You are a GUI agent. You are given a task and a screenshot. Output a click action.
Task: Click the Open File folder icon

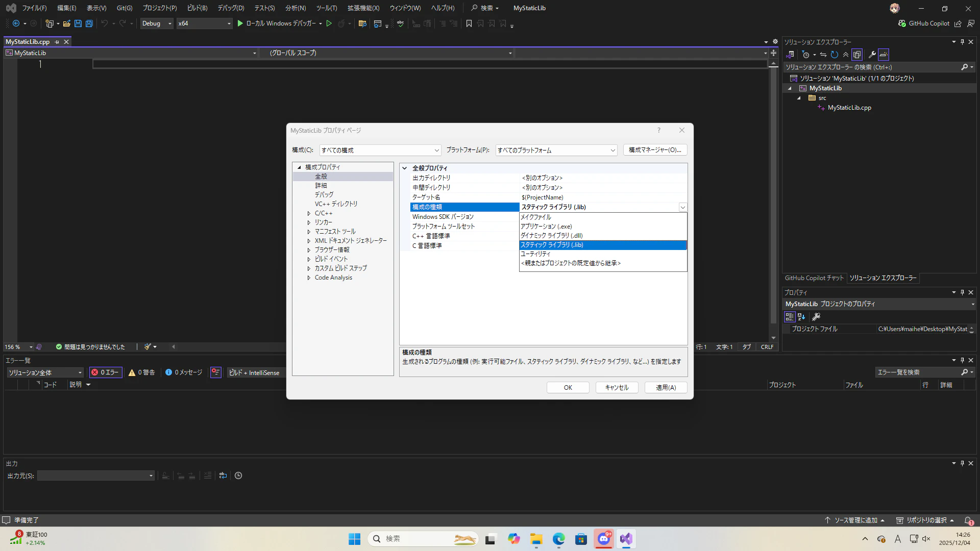(66, 23)
